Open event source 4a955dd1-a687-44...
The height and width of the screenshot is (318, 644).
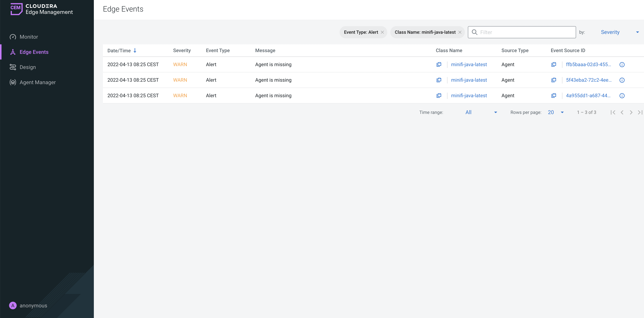tap(588, 95)
